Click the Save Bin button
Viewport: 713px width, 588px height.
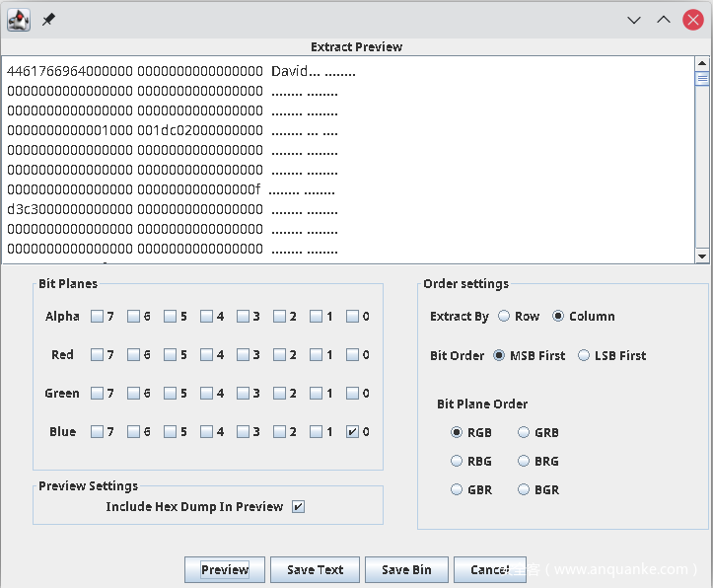(x=406, y=570)
